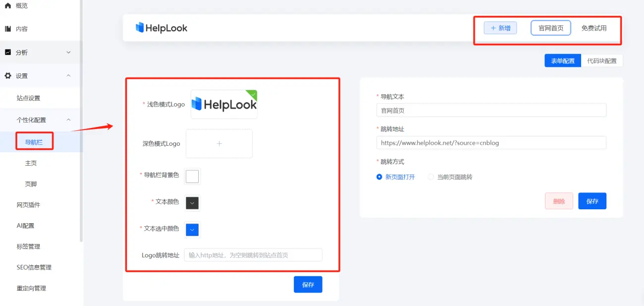Click the book icon beside 内容
The height and width of the screenshot is (306, 644).
8,29
